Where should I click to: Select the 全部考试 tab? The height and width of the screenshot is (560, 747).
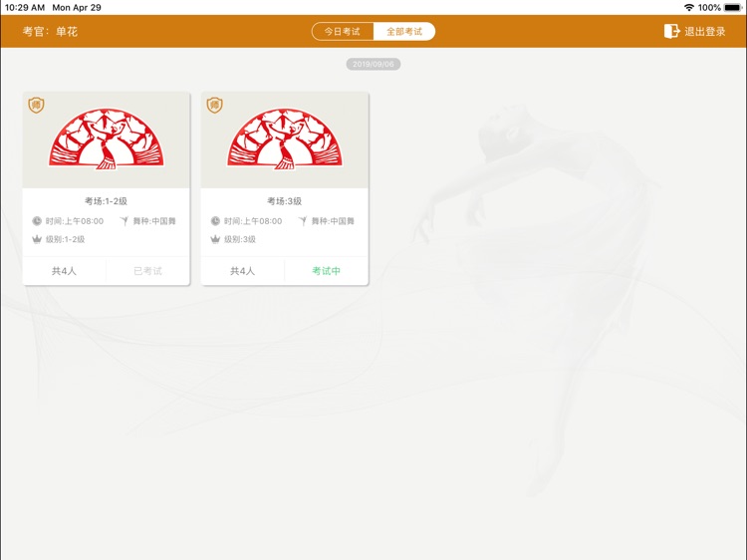pos(404,32)
